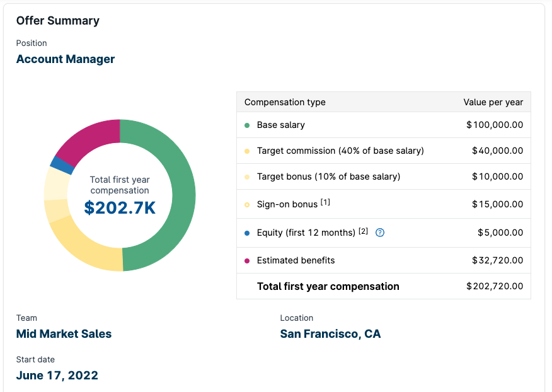Select the Mid Market Sales team link
This screenshot has width=552, height=392.
[x=64, y=334]
